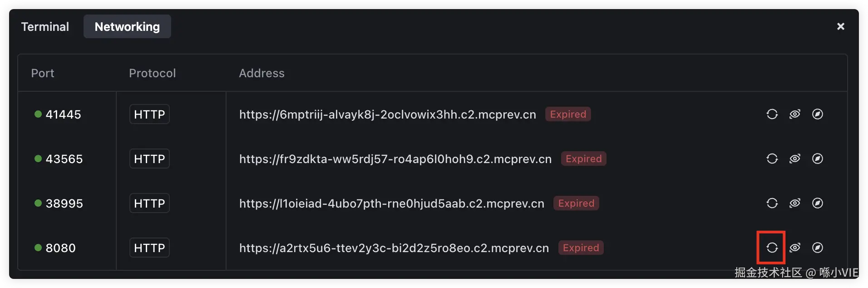Open port 38995 address in browser
This screenshot has height=288, width=868.
[817, 203]
